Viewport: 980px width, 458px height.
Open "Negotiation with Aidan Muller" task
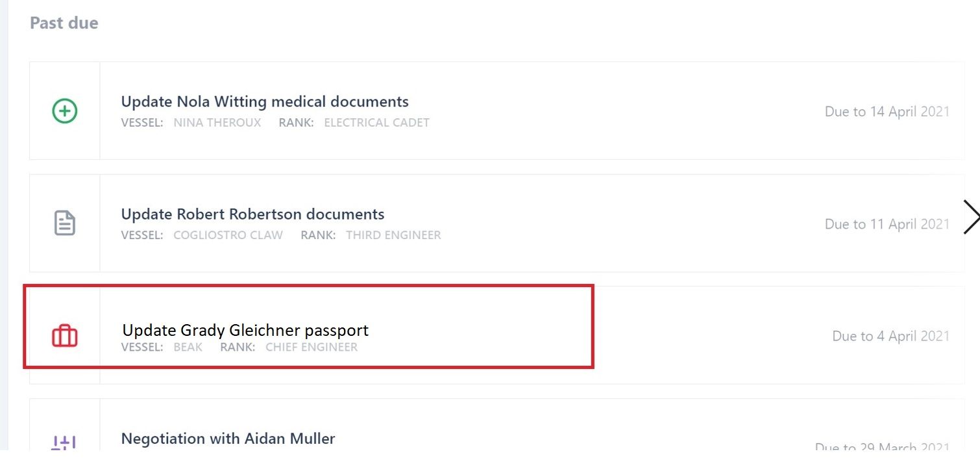coord(228,439)
